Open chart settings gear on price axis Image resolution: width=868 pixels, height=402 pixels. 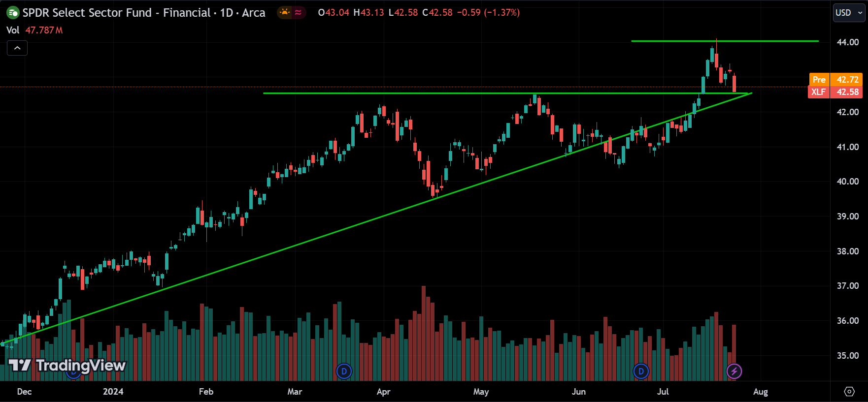pyautogui.click(x=849, y=392)
